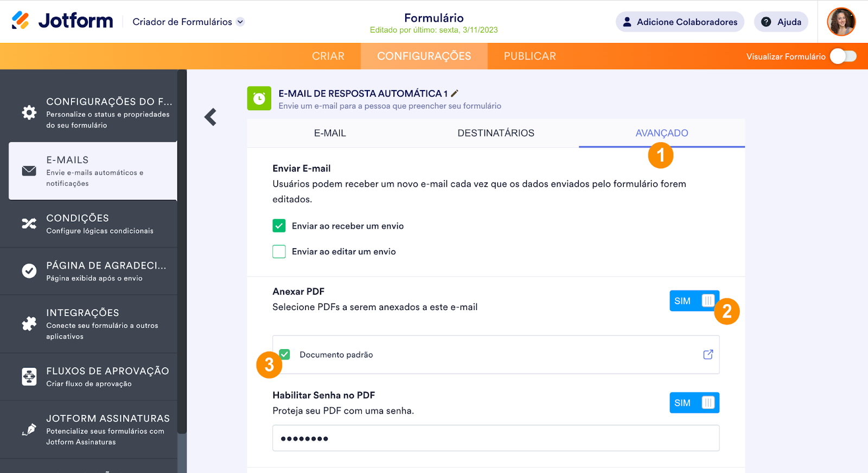Click the back arrow chevron

click(210, 117)
